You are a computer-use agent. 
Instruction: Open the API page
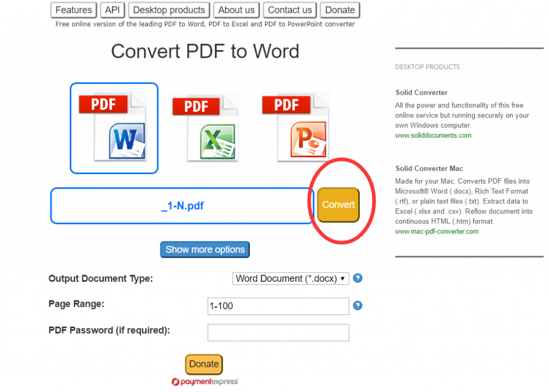(113, 10)
